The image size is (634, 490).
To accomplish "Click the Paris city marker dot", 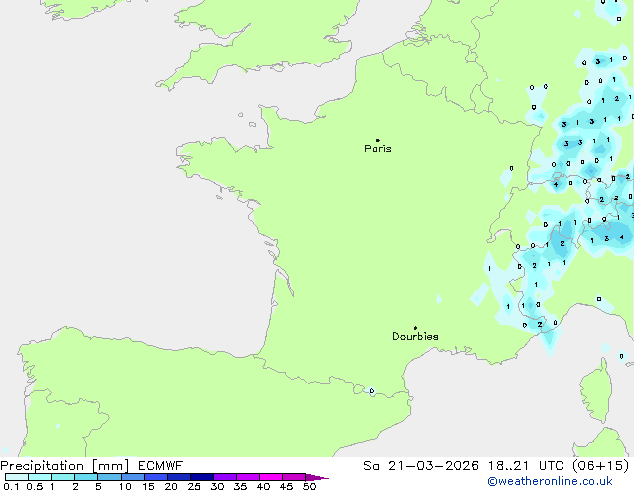I will coord(377,140).
